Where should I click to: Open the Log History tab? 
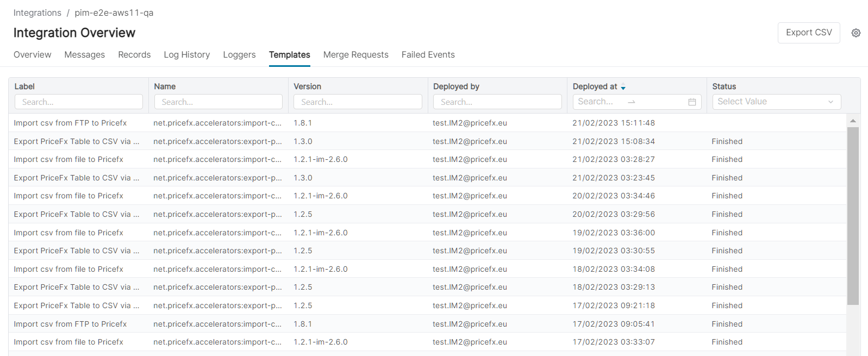click(x=187, y=55)
